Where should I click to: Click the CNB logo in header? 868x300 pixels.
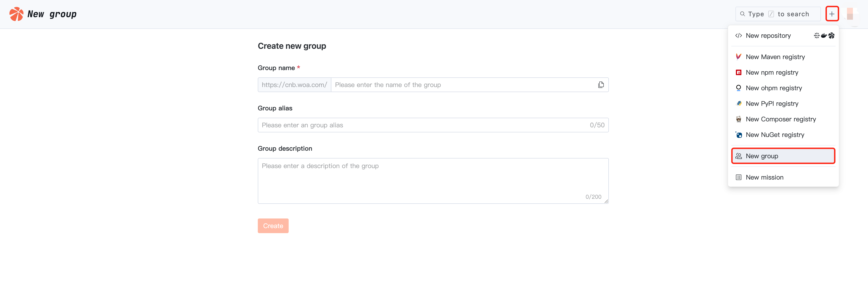[x=16, y=14]
